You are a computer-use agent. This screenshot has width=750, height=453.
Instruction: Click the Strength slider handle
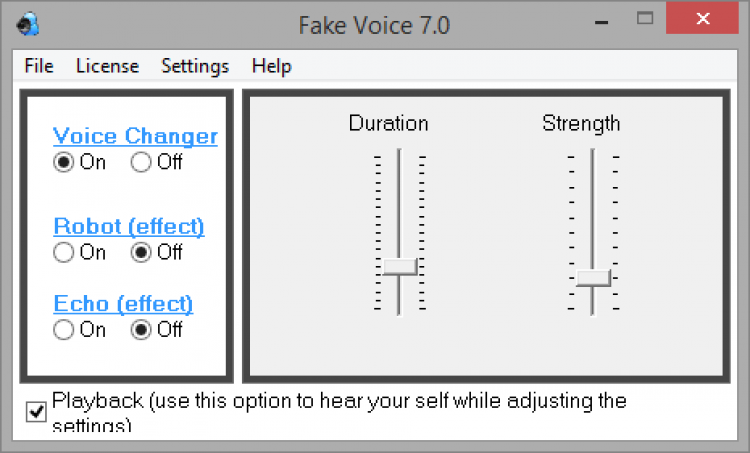pos(593,278)
